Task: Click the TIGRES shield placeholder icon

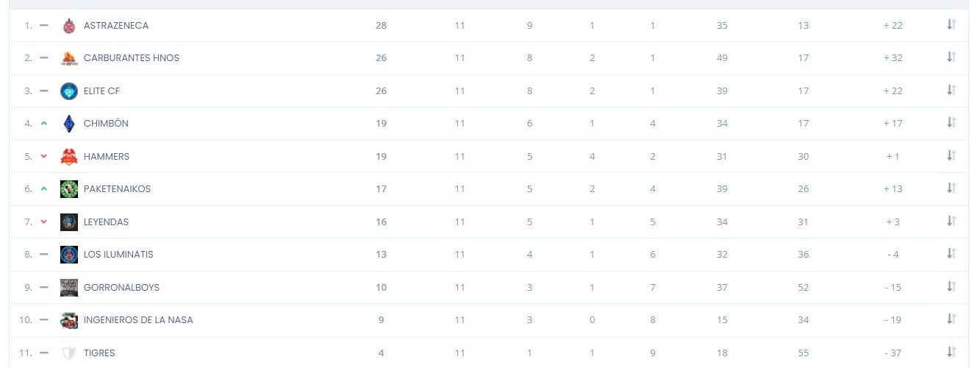Action: [69, 353]
